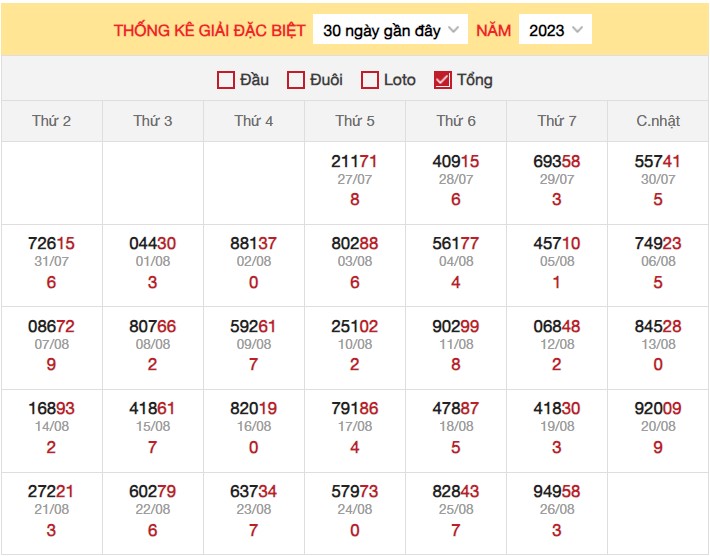
Task: Click the Thứ 2 column header
Action: [52, 121]
